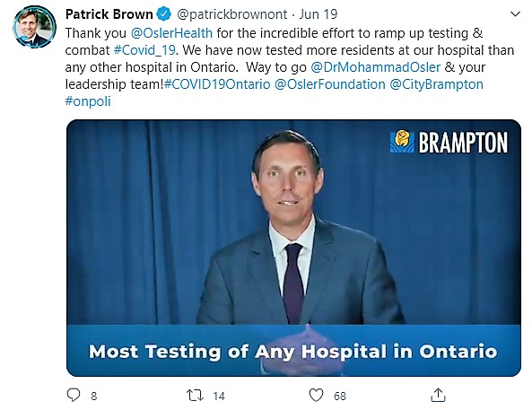The image size is (532, 410).
Task: Click the blue verified badge beside Patrick Brown
Action: tap(163, 14)
